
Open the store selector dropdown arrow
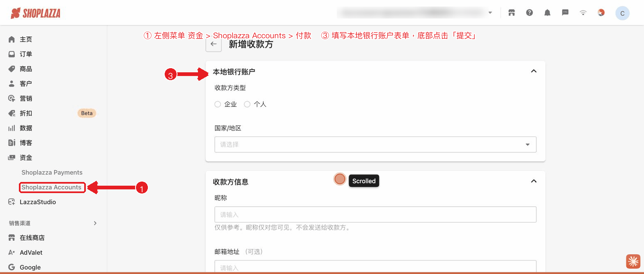coord(490,13)
